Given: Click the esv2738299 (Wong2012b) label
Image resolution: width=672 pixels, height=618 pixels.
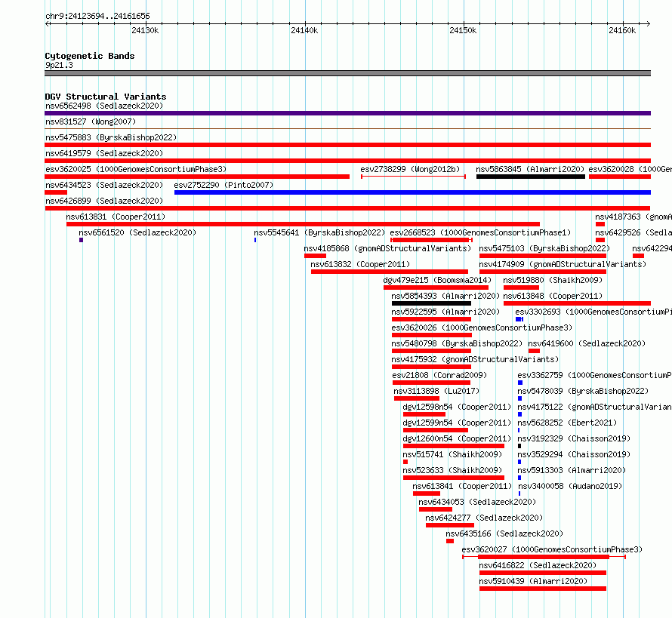Looking at the screenshot, I should (410, 169).
